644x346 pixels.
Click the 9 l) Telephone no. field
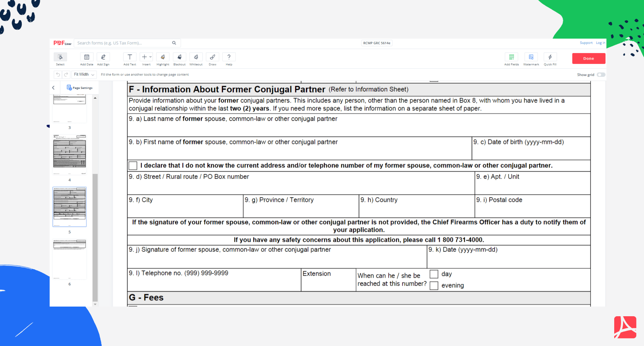tap(214, 280)
